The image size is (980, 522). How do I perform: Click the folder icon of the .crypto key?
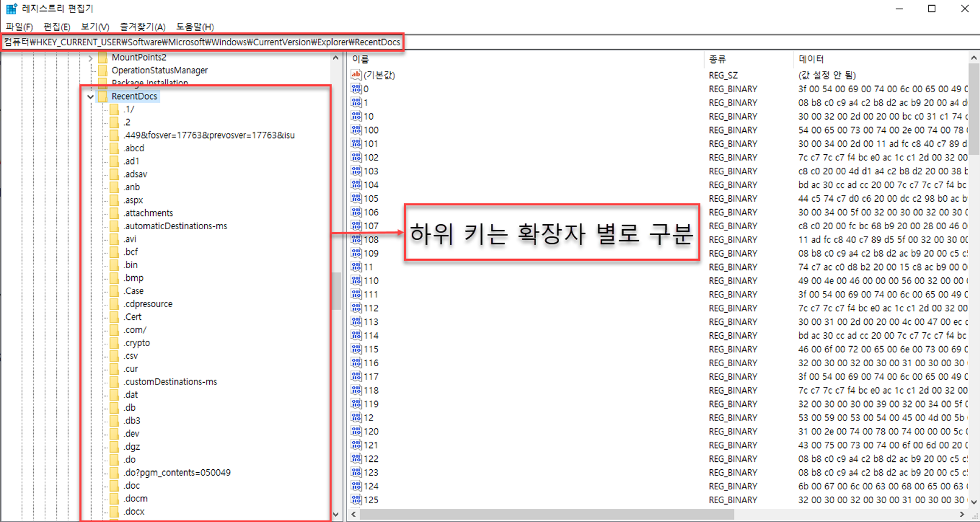[x=115, y=343]
